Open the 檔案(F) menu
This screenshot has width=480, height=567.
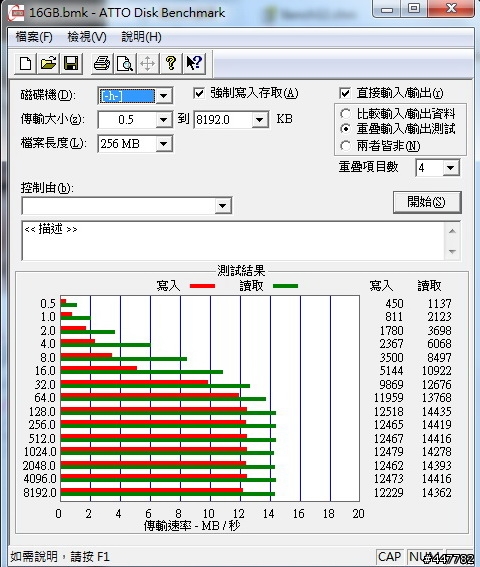[34, 37]
